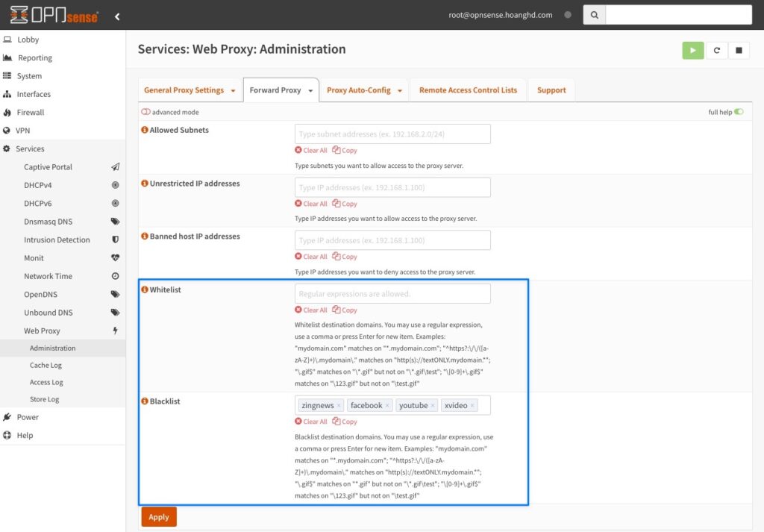Click the Blacklist info icon
This screenshot has width=764, height=532.
(145, 401)
